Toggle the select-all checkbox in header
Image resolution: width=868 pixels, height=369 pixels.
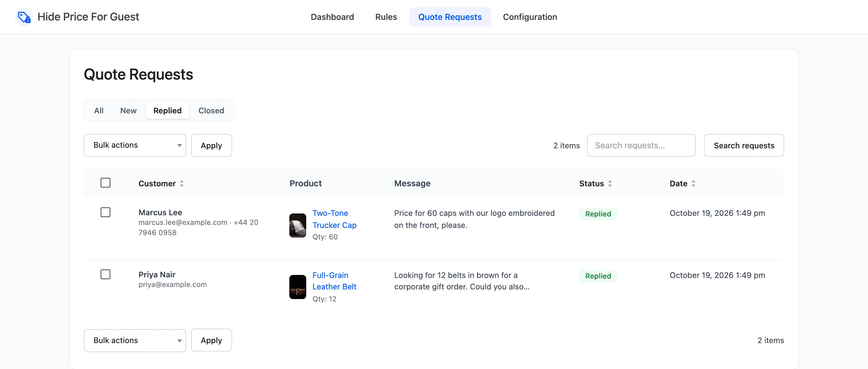105,183
